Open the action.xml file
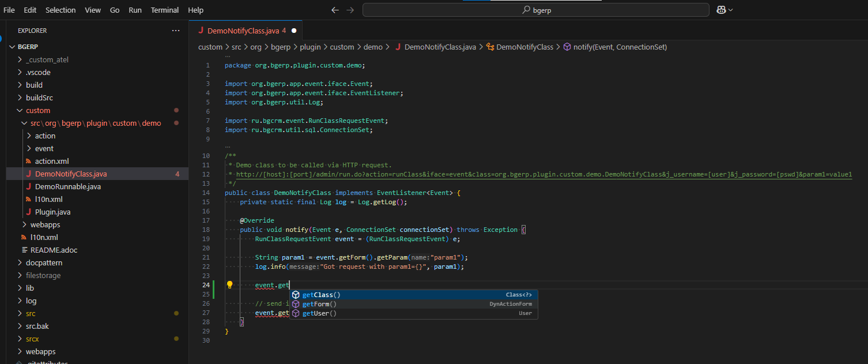The width and height of the screenshot is (868, 364). point(52,161)
